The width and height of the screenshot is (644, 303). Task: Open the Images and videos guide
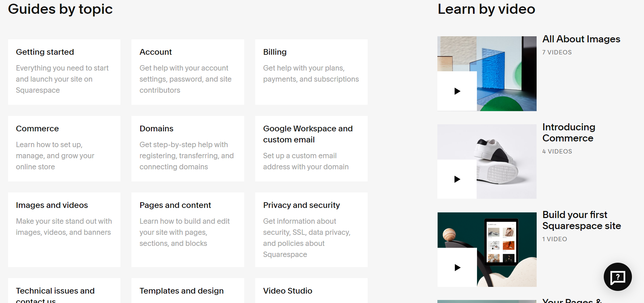pyautogui.click(x=64, y=229)
